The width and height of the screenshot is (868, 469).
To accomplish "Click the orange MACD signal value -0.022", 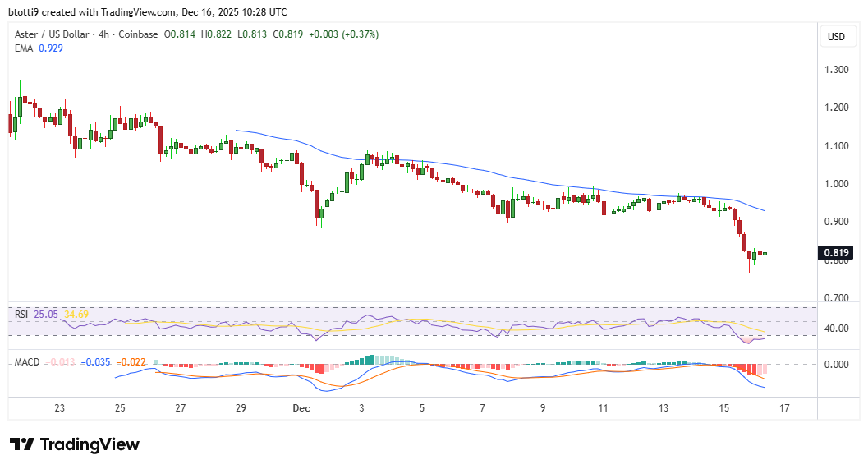I will click(131, 362).
